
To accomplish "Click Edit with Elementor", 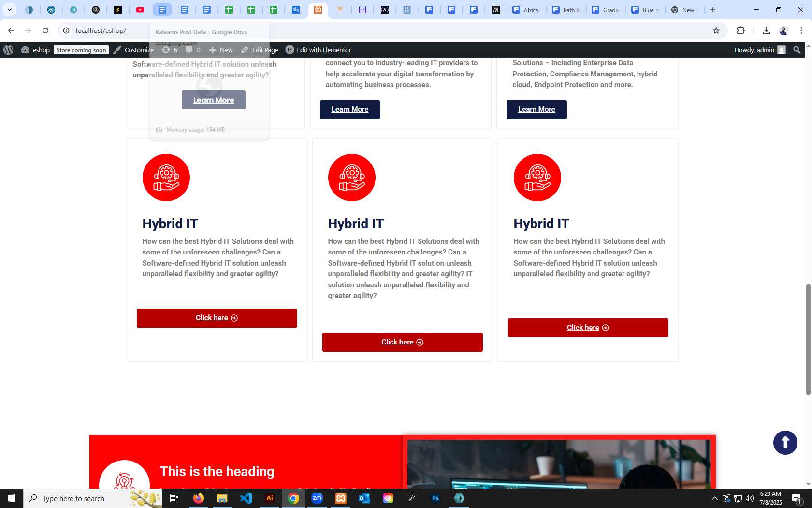I will point(319,50).
